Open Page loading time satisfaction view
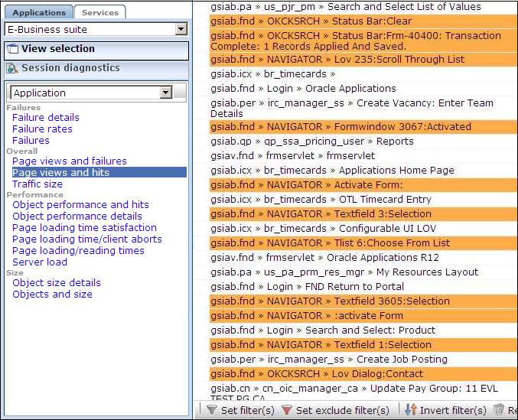Image resolution: width=518 pixels, height=420 pixels. 85,227
